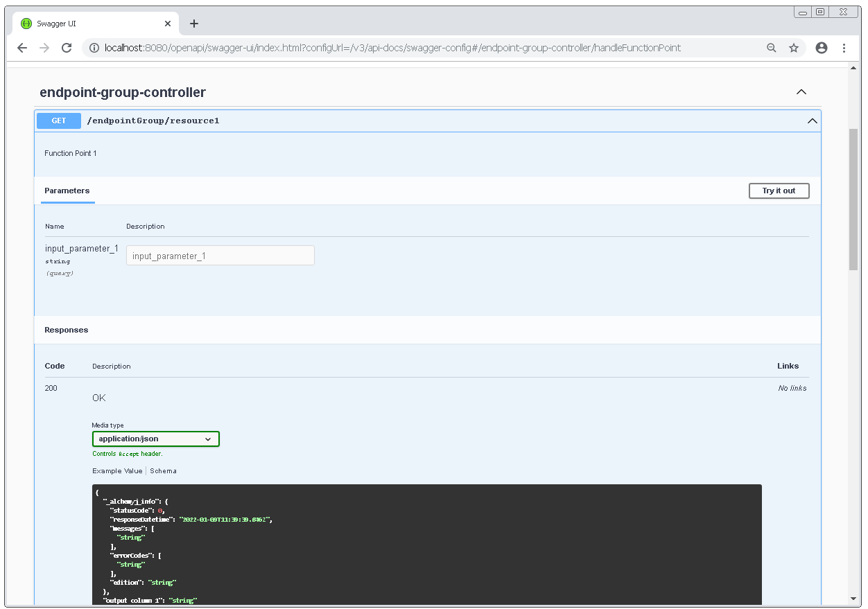
Task: Click the browser back arrow
Action: (22, 48)
